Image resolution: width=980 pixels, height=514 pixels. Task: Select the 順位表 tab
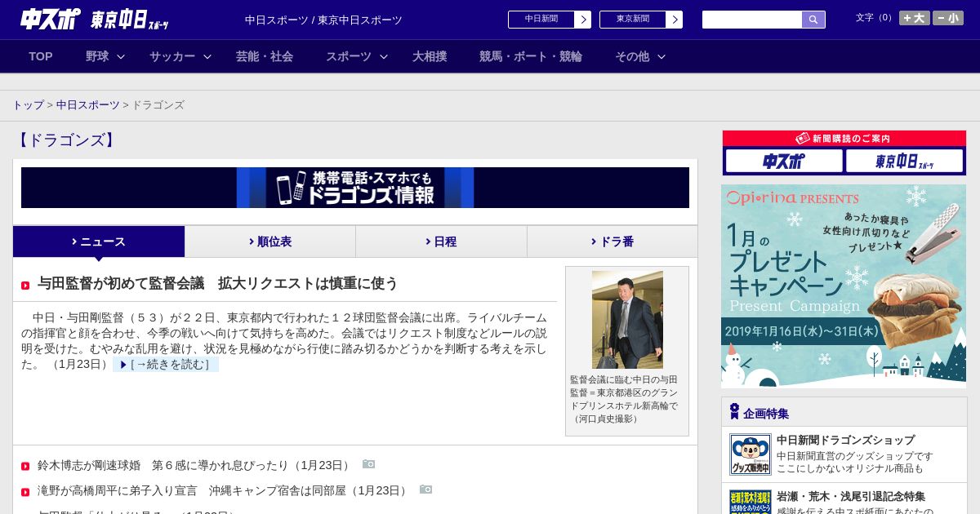point(270,241)
